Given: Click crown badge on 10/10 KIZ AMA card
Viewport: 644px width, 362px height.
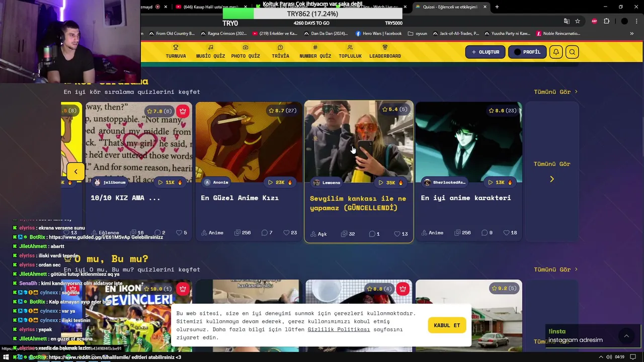Looking at the screenshot, I should click(183, 111).
